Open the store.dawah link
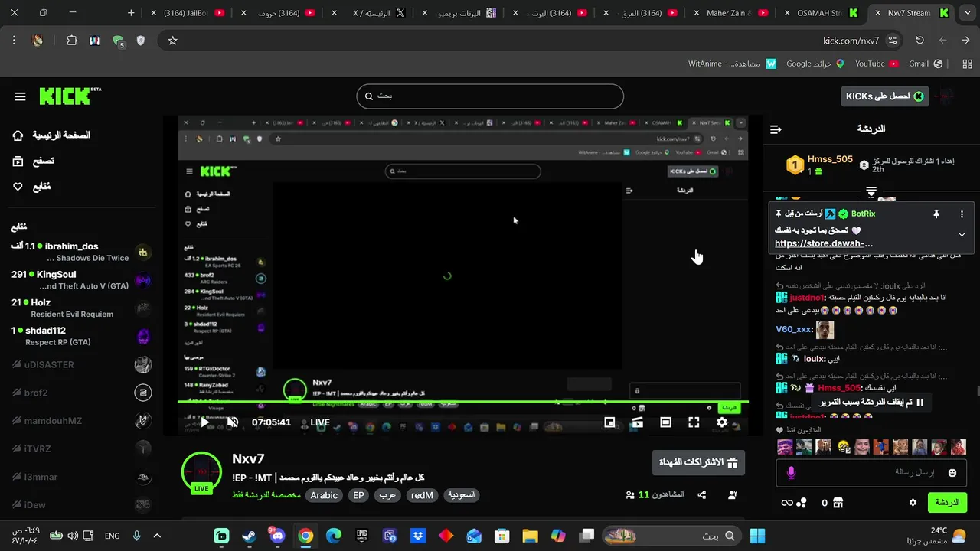The width and height of the screenshot is (980, 551). pos(824,243)
